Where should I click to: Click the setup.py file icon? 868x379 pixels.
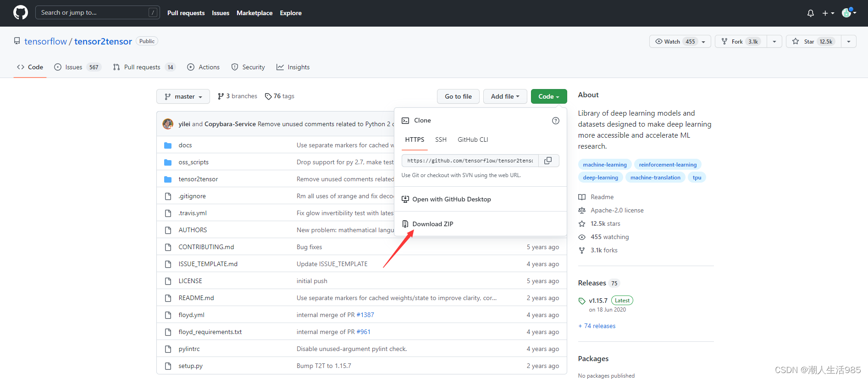[168, 366]
